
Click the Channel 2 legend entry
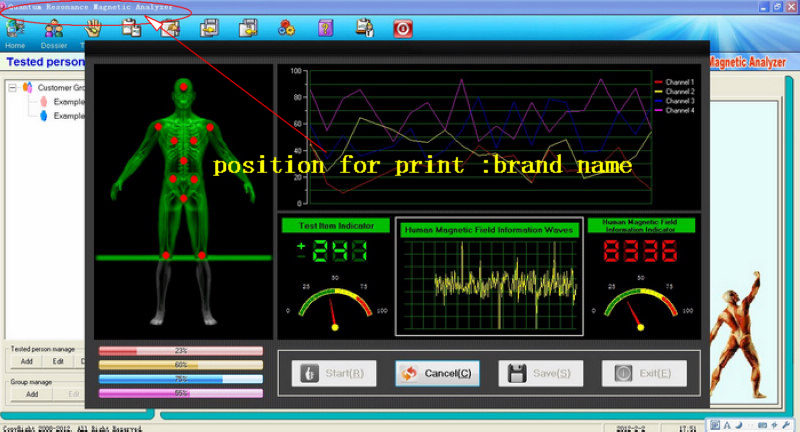point(674,91)
